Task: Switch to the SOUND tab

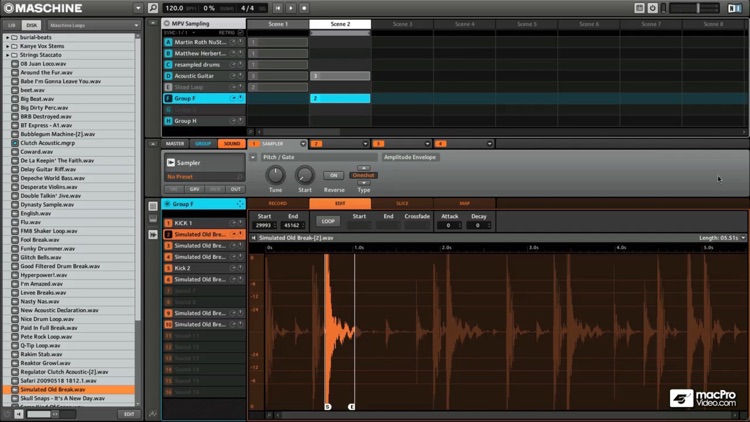Action: 232,144
